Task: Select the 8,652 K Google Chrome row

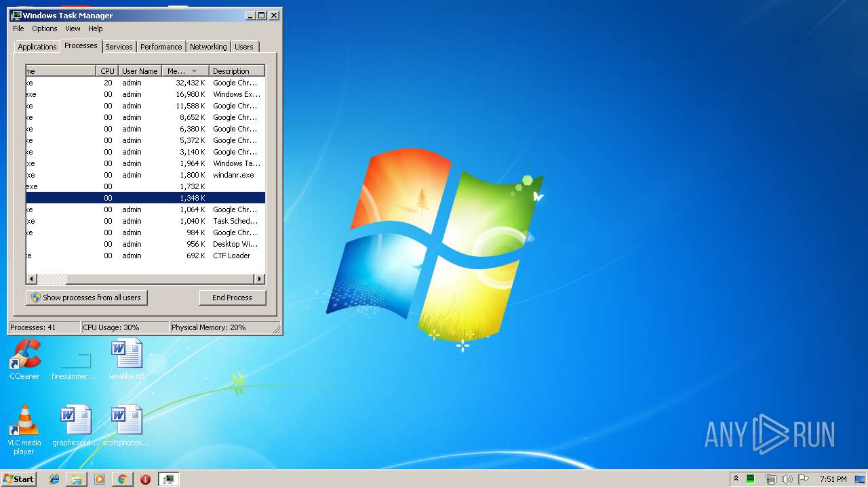Action: tap(145, 117)
